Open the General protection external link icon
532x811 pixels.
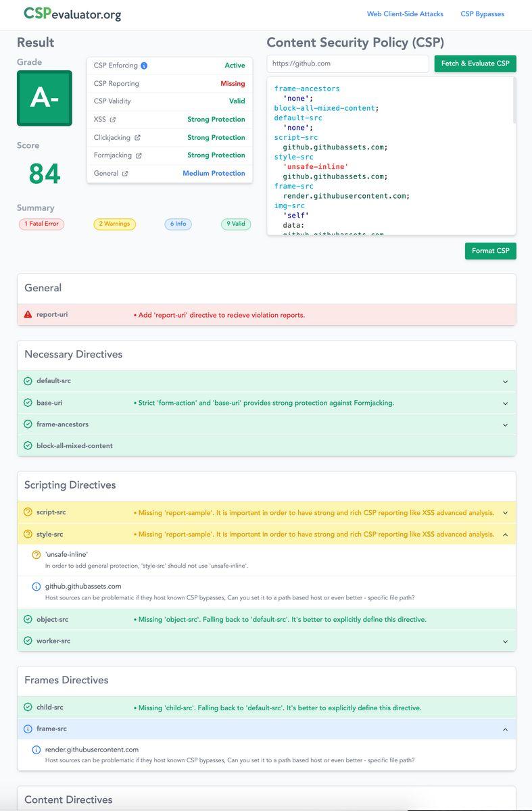125,174
